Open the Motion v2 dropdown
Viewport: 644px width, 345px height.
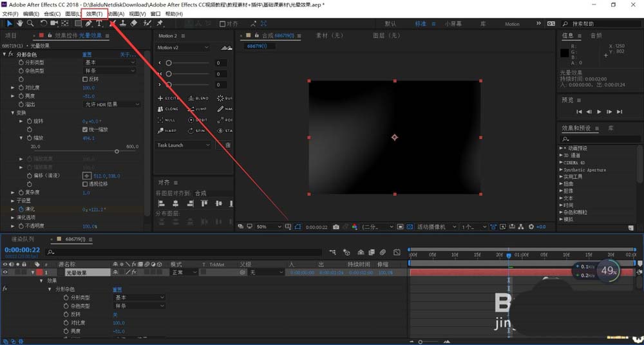coord(183,48)
